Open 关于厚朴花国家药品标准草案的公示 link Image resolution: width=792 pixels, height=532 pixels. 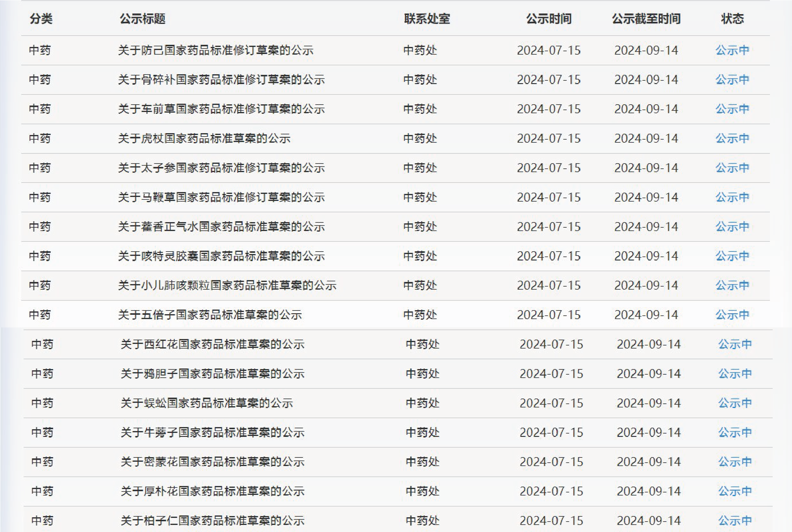tap(212, 491)
